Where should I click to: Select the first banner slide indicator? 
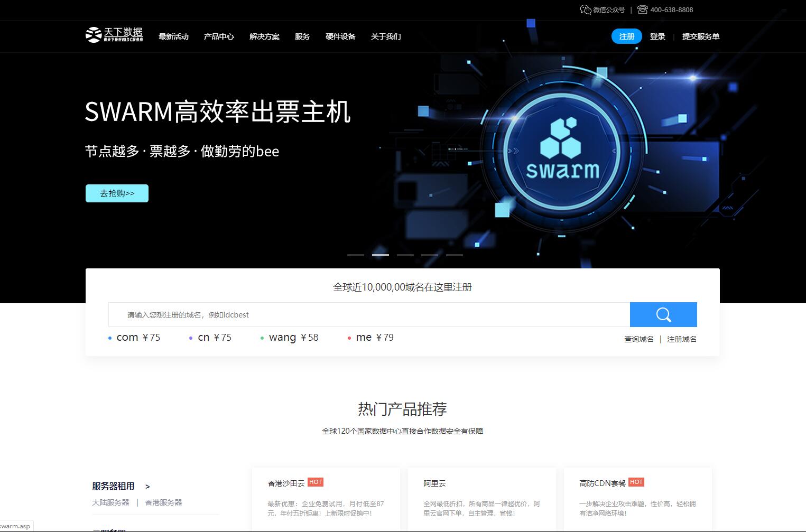356,255
